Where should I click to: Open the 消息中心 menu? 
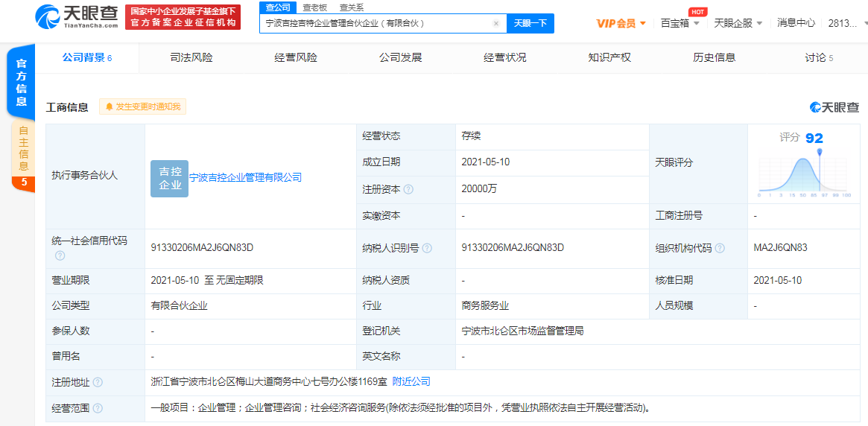tap(796, 23)
